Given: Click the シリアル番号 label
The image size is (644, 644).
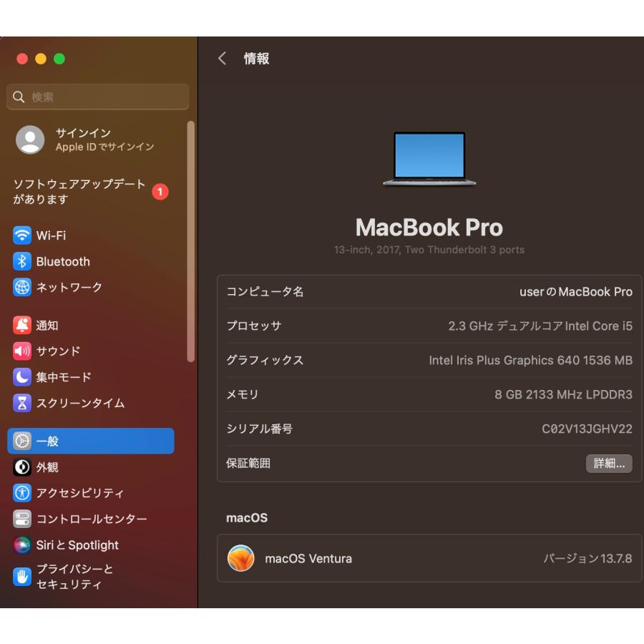Looking at the screenshot, I should pos(259,429).
